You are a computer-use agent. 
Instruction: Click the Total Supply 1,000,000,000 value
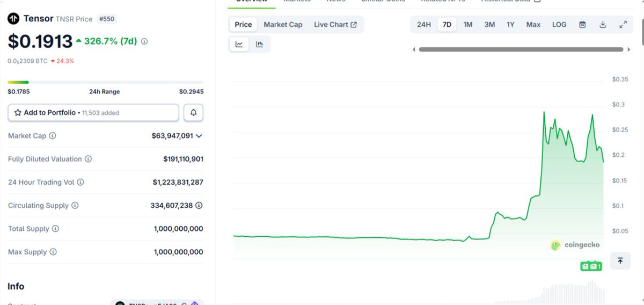click(x=179, y=229)
